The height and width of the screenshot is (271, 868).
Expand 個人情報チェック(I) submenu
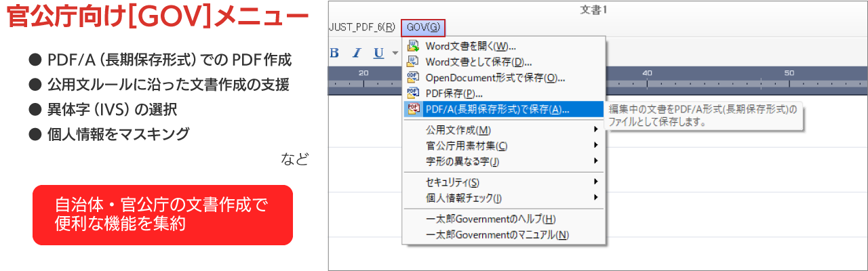pos(503,197)
